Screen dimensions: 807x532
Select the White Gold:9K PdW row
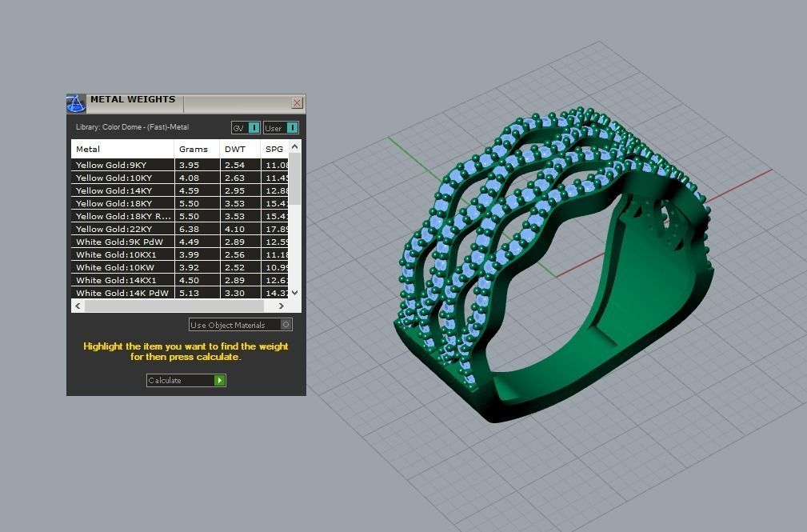click(x=180, y=242)
